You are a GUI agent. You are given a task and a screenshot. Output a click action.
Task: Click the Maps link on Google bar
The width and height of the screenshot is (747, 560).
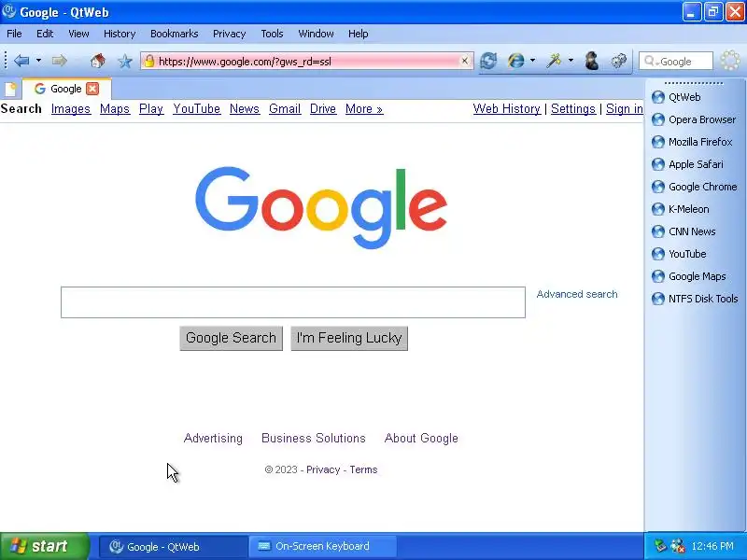click(x=114, y=109)
